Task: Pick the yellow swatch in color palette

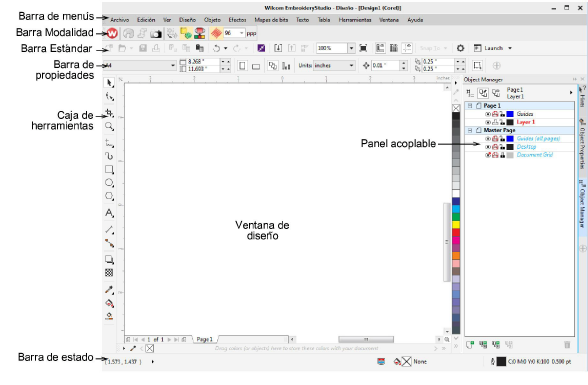Action: [456, 225]
